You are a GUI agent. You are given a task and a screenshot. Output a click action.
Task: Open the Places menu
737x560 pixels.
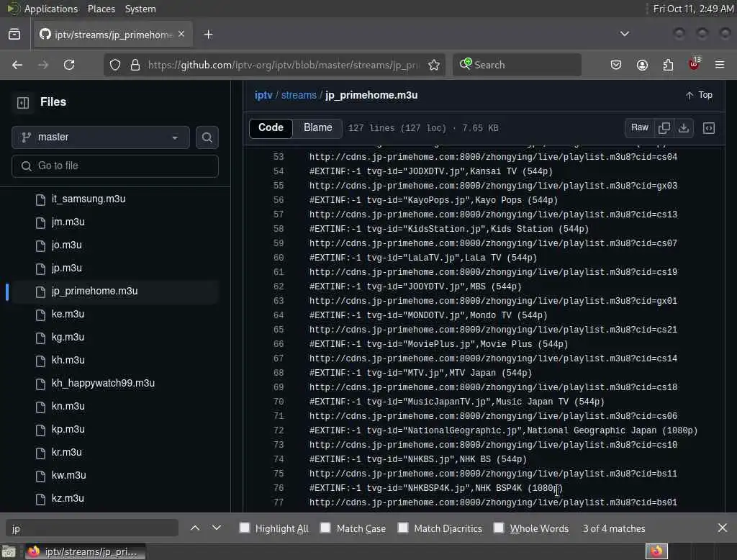pos(101,9)
